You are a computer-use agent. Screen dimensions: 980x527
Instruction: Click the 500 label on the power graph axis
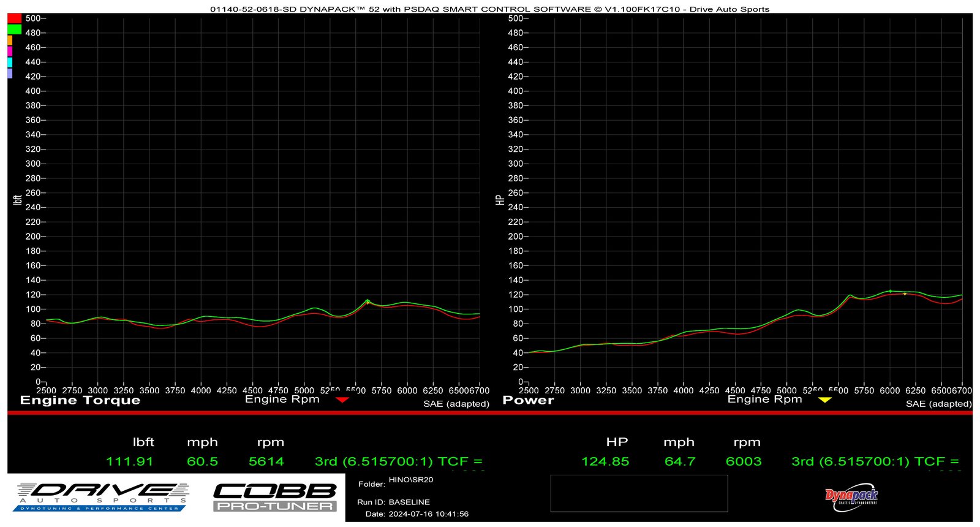coord(516,18)
